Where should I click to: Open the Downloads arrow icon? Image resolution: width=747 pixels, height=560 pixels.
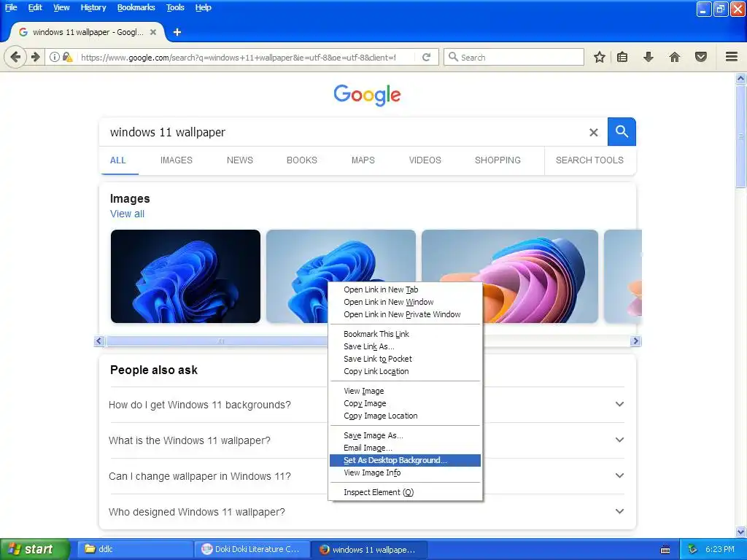point(649,57)
